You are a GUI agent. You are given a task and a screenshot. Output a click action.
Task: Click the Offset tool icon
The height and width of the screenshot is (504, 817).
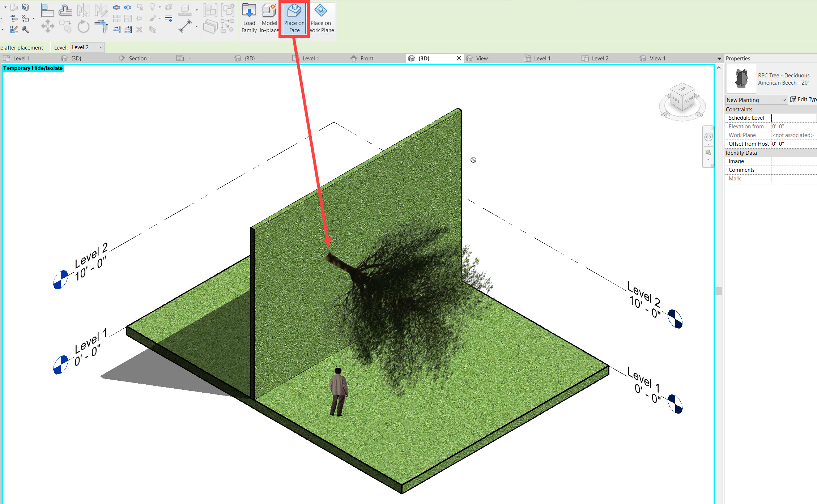coord(65,10)
